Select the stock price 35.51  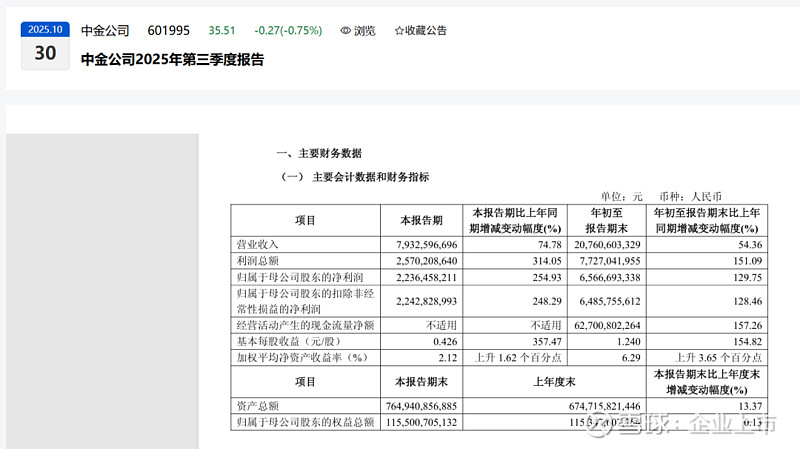click(x=221, y=31)
